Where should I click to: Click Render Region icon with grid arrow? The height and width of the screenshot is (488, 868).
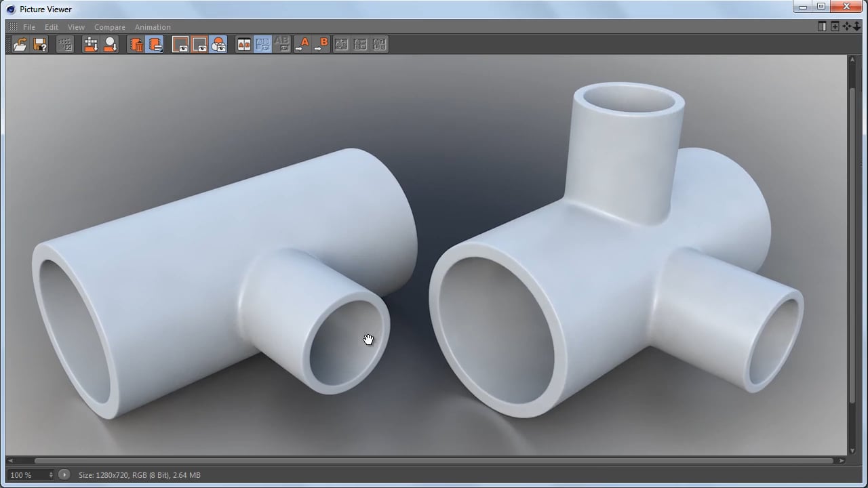[x=91, y=45]
